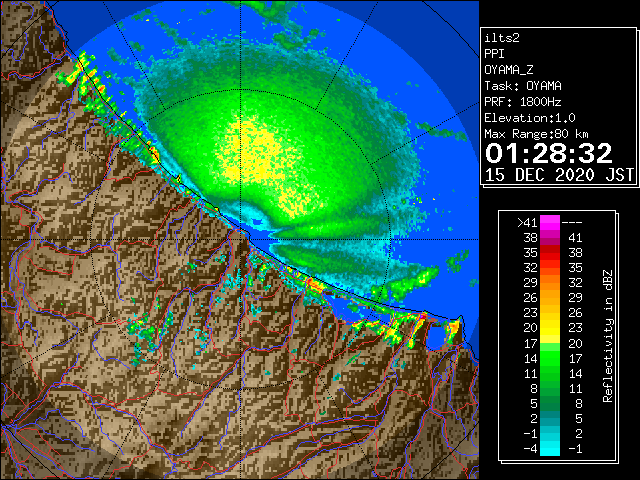
Task: Select the date "15 DEC 2020 JST"
Action: click(x=559, y=175)
